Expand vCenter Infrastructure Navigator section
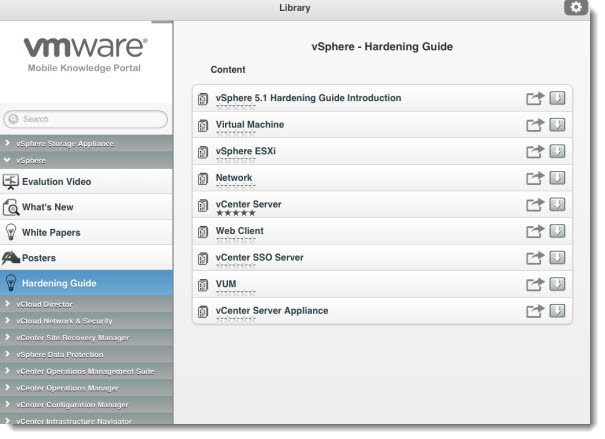Screen dimensions: 605x439 point(86,419)
